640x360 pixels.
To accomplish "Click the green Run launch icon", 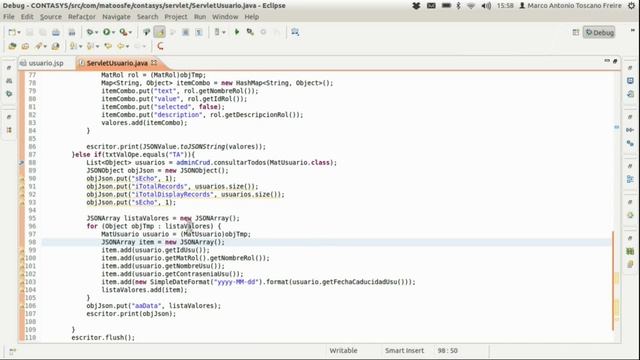I will (x=107, y=32).
